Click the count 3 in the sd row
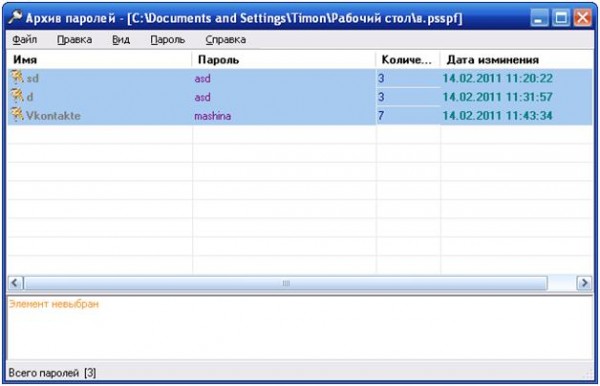The width and height of the screenshot is (600, 386). (x=381, y=78)
